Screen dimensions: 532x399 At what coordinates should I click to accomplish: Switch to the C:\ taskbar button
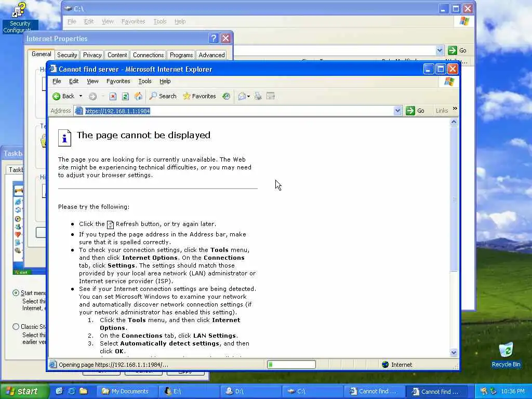(312, 392)
